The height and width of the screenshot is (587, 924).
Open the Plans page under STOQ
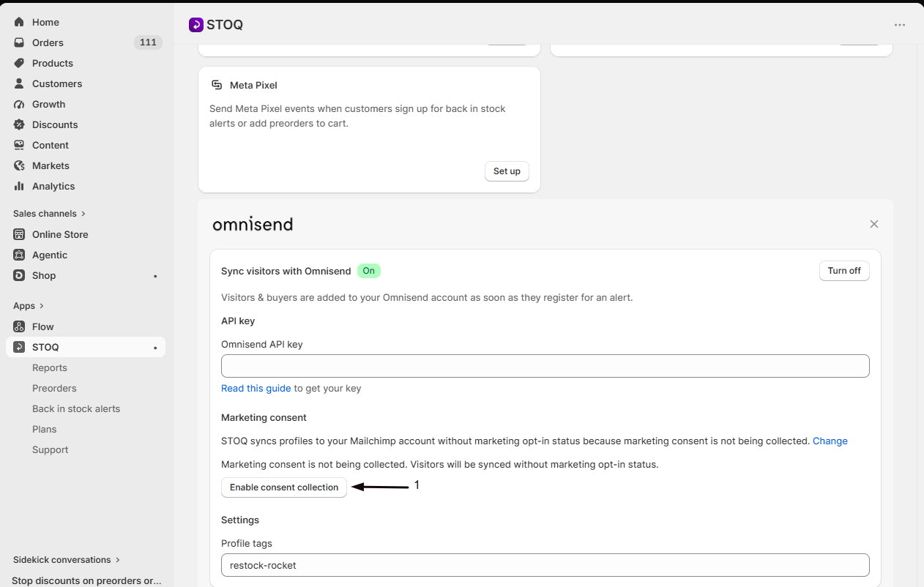(45, 429)
